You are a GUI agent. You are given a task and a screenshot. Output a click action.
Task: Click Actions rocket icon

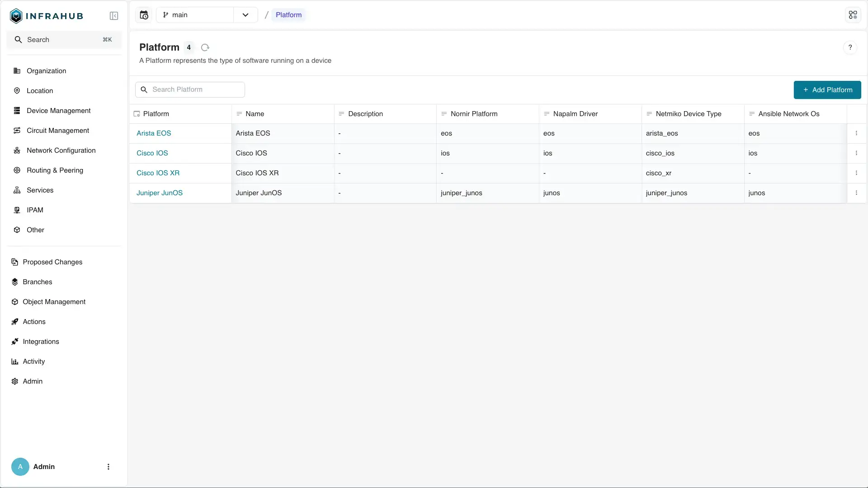(15, 322)
